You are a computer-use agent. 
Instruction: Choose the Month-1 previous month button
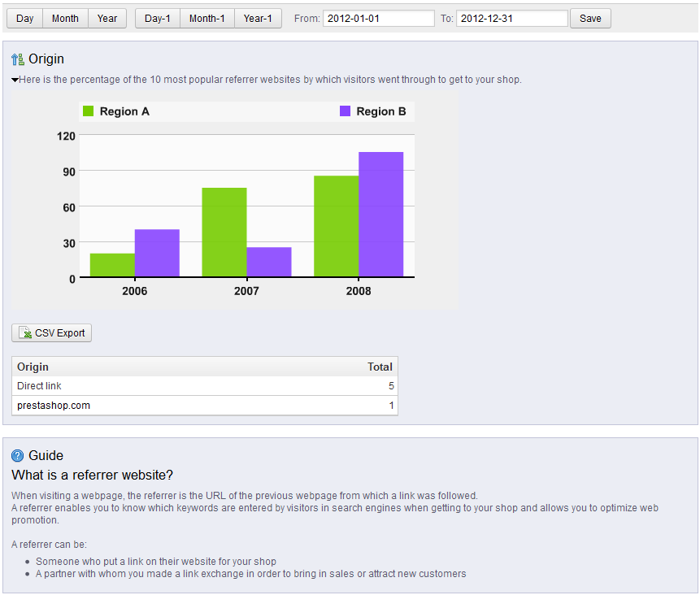coord(207,19)
